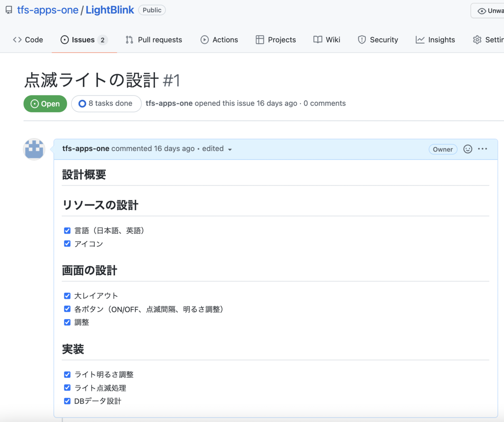The width and height of the screenshot is (504, 422).
Task: Click the Settings gear icon
Action: coord(477,40)
